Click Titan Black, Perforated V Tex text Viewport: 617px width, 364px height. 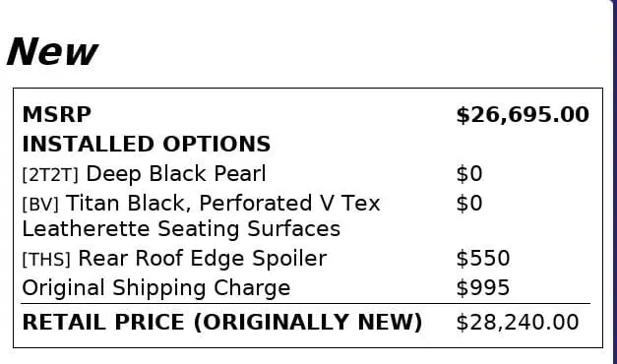(x=222, y=204)
